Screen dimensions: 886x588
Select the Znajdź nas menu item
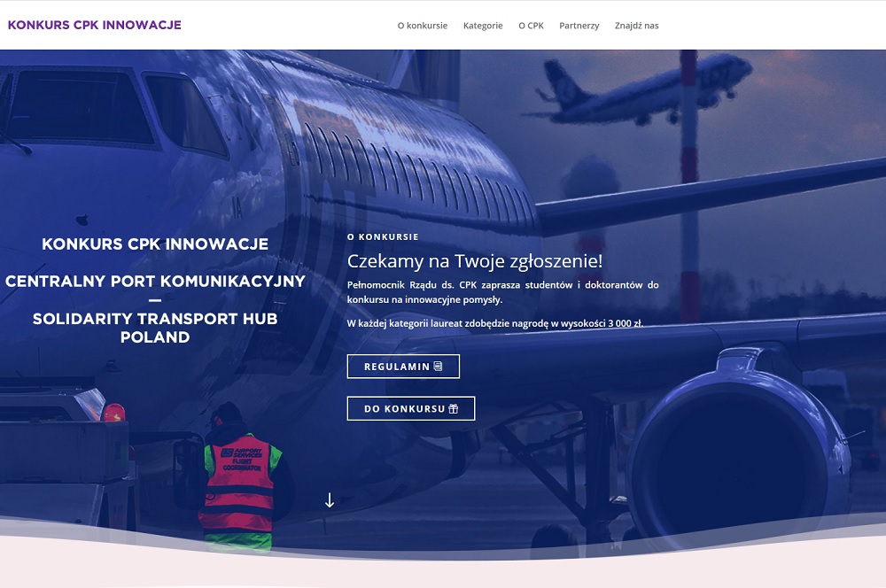(636, 26)
